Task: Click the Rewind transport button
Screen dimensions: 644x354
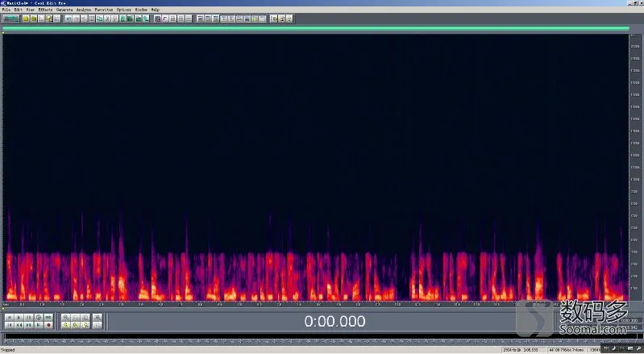Action: pyautogui.click(x=19, y=325)
